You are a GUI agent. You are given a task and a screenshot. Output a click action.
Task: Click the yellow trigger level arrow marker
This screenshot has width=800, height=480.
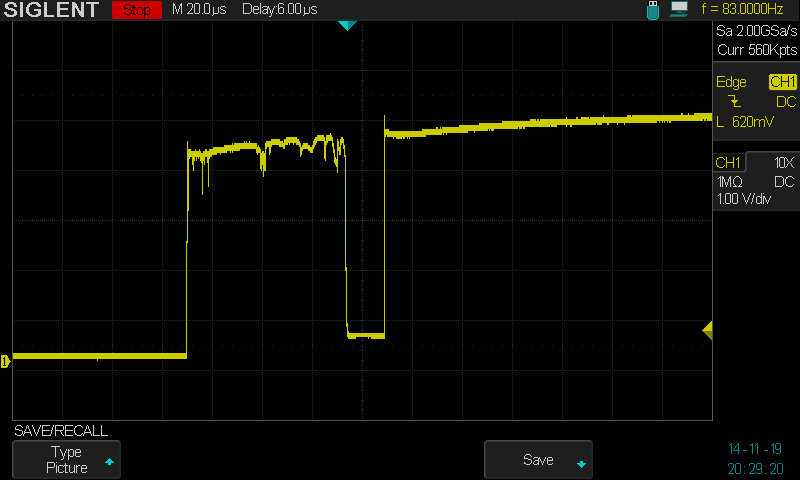[707, 330]
